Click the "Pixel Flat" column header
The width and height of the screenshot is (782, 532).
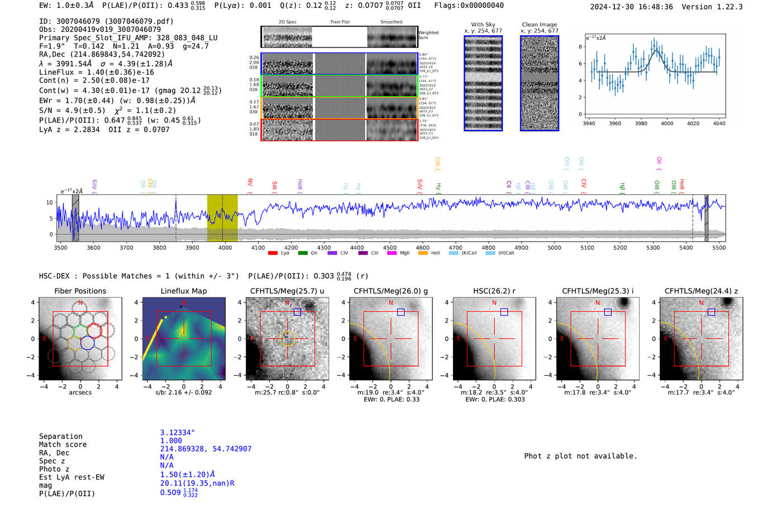(x=340, y=22)
